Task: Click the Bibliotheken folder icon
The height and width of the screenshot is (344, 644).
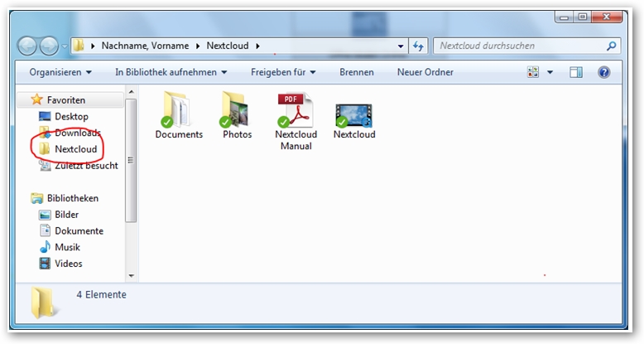Action: coord(37,198)
